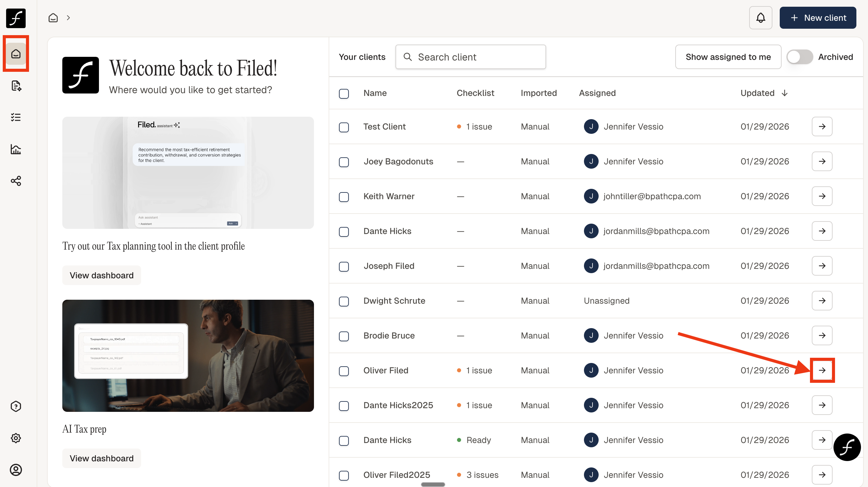Screen dimensions: 868x487
Task: Open the analytics chart sidebar icon
Action: pos(16,149)
